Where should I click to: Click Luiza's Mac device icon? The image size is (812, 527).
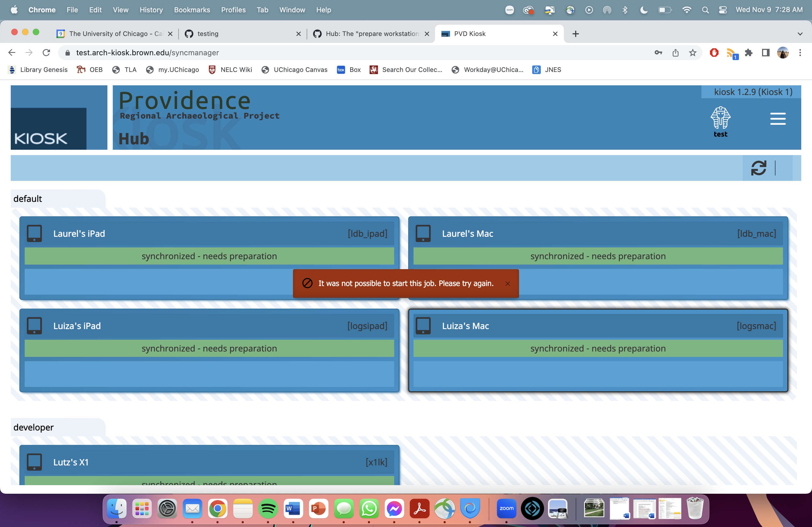click(423, 326)
